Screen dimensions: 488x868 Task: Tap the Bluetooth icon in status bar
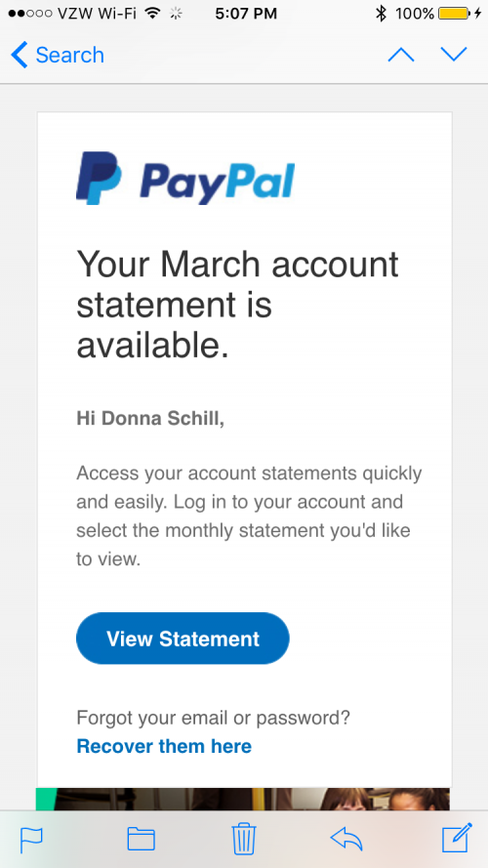tap(381, 14)
